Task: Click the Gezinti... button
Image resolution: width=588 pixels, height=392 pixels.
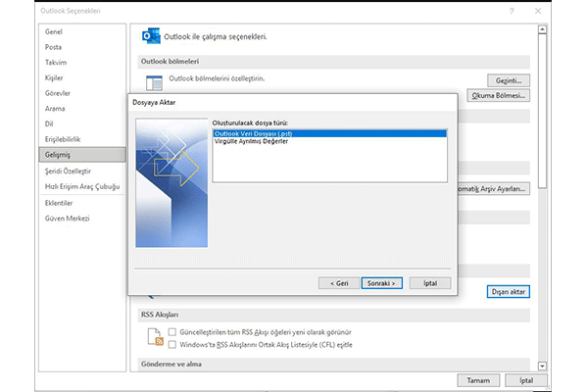Action: point(509,80)
